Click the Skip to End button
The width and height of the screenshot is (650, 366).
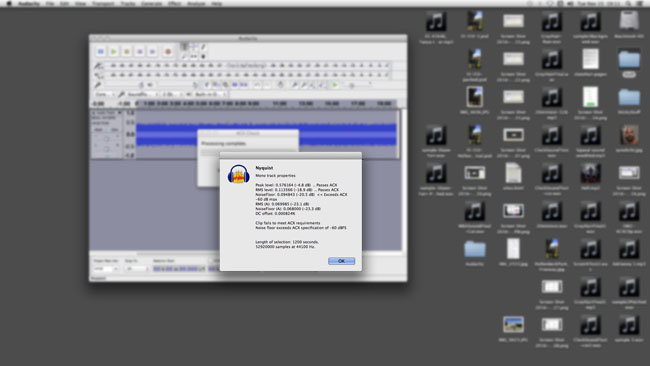tap(153, 52)
